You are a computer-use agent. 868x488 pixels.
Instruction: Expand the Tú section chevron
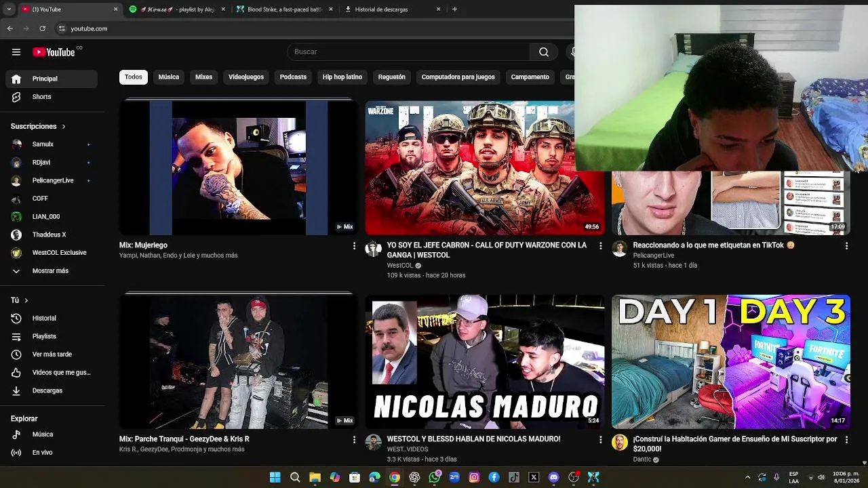point(26,300)
